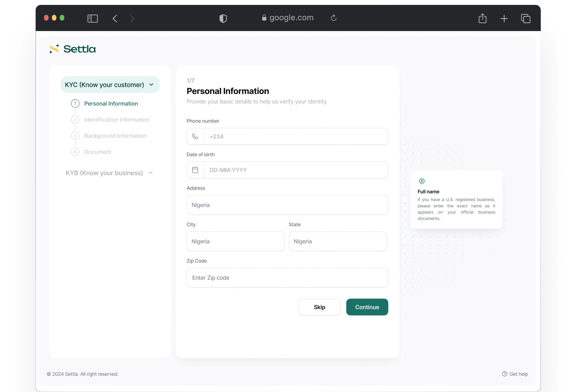The height and width of the screenshot is (392, 576).
Task: Click the Settla logo
Action: click(73, 49)
